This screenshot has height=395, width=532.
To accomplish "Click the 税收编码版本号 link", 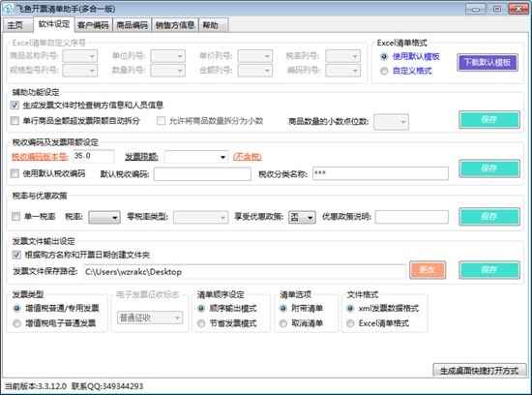I will point(40,157).
